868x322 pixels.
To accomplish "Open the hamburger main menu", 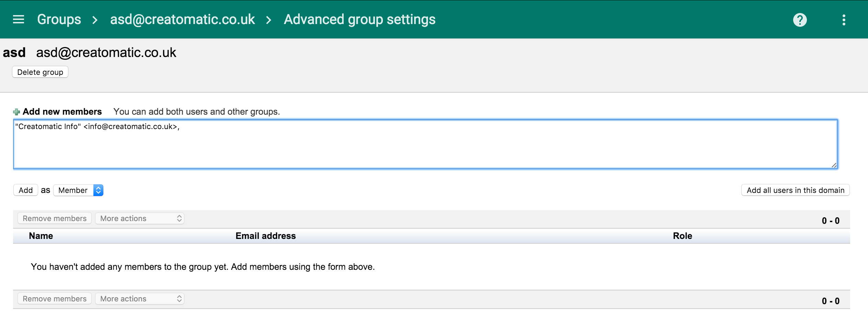I will tap(19, 20).
